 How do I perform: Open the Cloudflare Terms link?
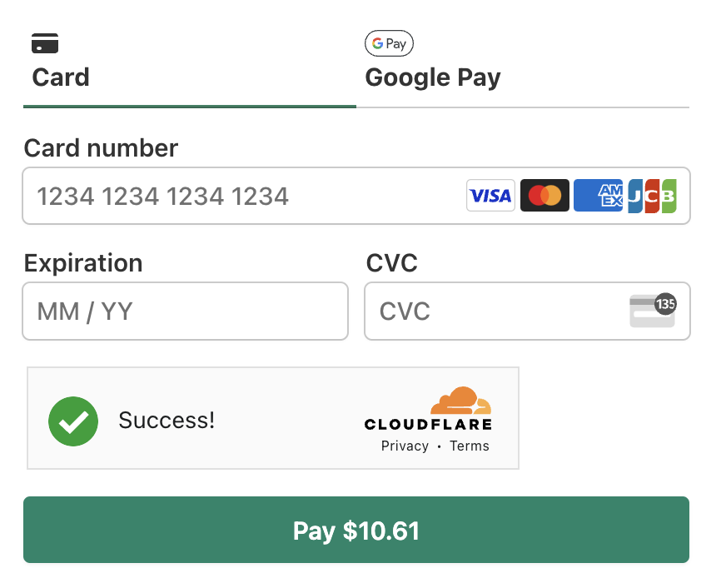470,446
